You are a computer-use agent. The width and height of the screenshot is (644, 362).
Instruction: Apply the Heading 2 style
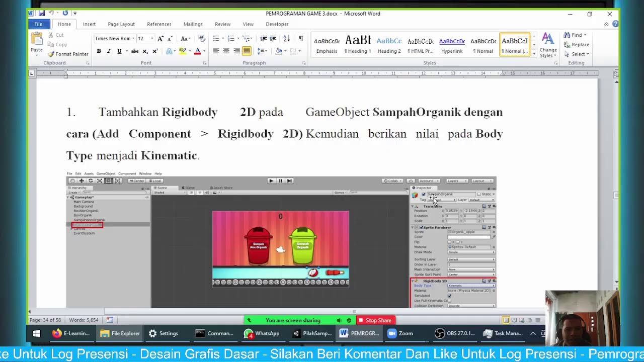389,45
